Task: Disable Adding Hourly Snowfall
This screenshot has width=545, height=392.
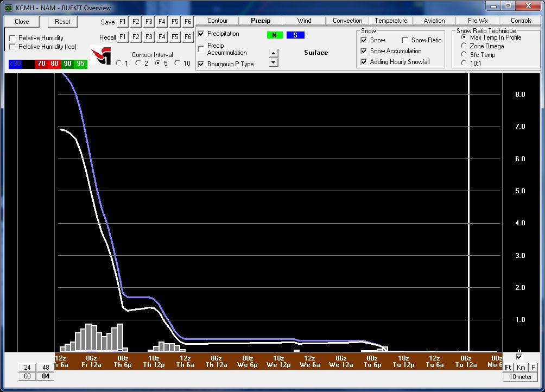Action: pos(364,62)
